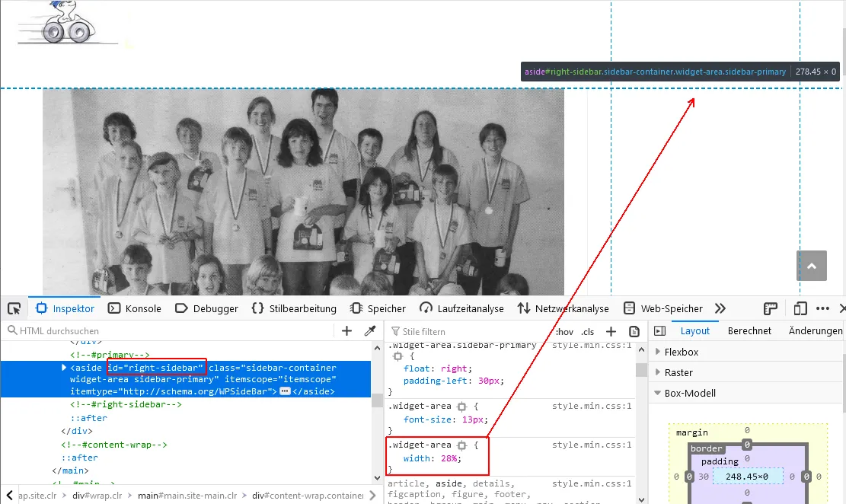
Task: Edit the width 28% value
Action: coord(449,458)
